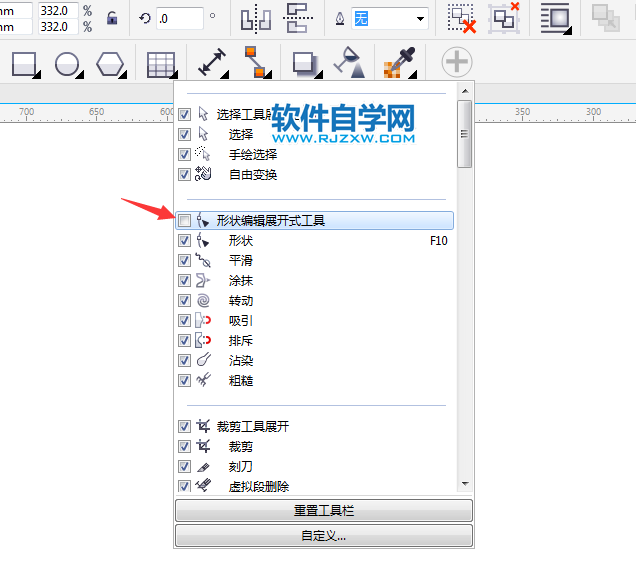Click the 转动 twirl icon in list
This screenshot has width=636, height=586.
tap(203, 301)
